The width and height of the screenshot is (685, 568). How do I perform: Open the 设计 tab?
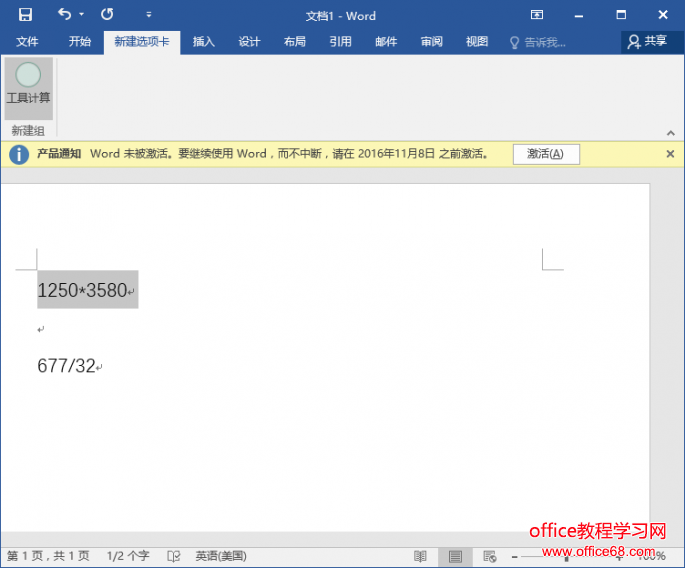pos(249,42)
